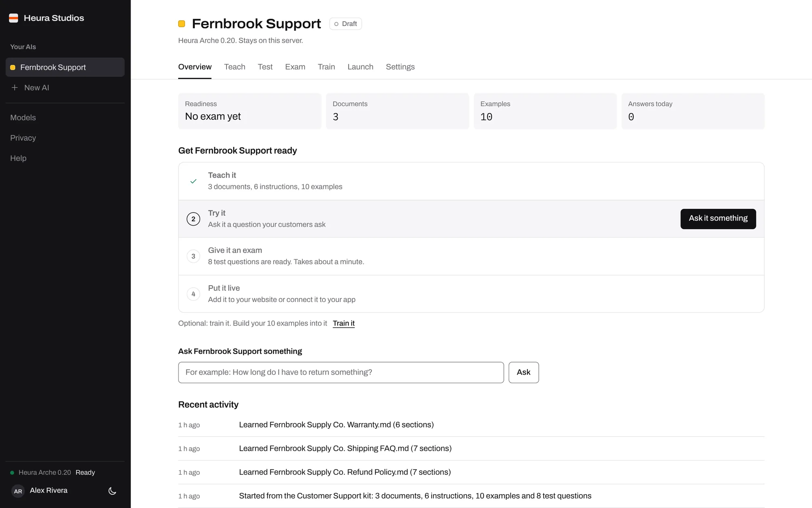The image size is (812, 508).
Task: Click the green checkmark on Teach it
Action: [193, 181]
